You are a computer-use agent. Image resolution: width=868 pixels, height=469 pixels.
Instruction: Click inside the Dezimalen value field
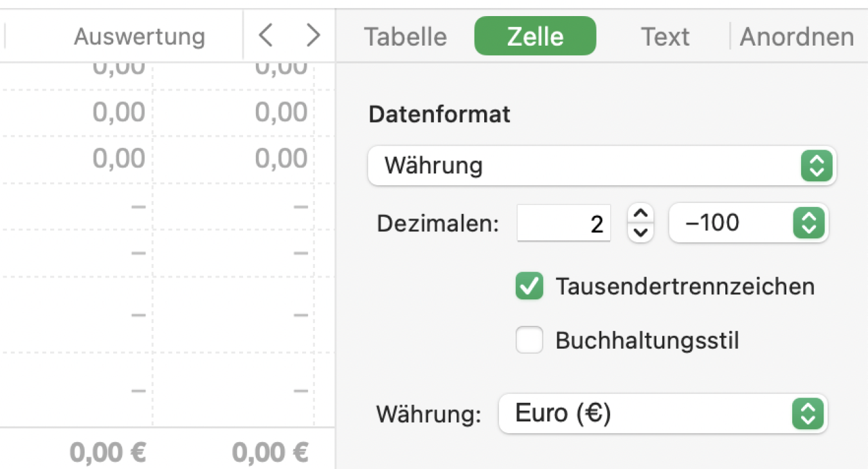tap(564, 223)
